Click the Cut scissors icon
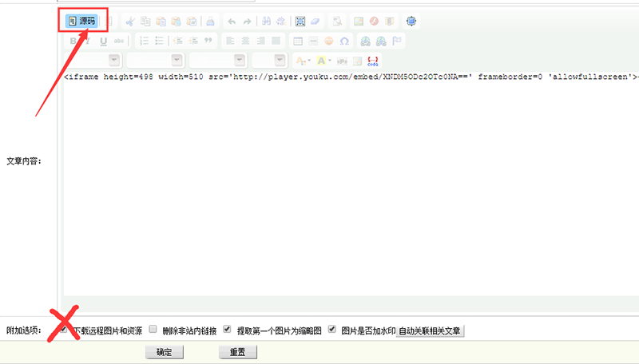This screenshot has height=364, width=639. [x=129, y=21]
